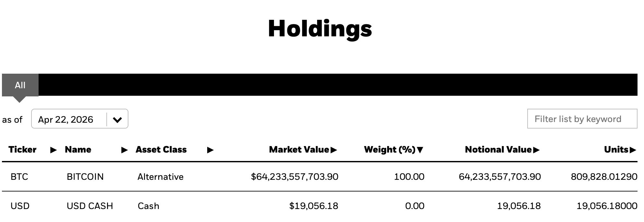644x222 pixels.
Task: Focus the Filter list by keyword field
Action: pos(582,119)
